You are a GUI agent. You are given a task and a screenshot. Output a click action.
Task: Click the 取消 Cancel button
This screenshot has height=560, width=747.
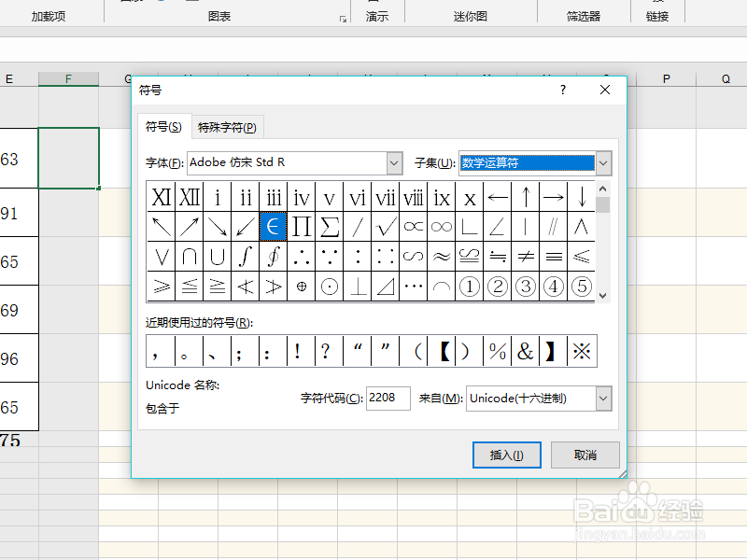point(585,455)
